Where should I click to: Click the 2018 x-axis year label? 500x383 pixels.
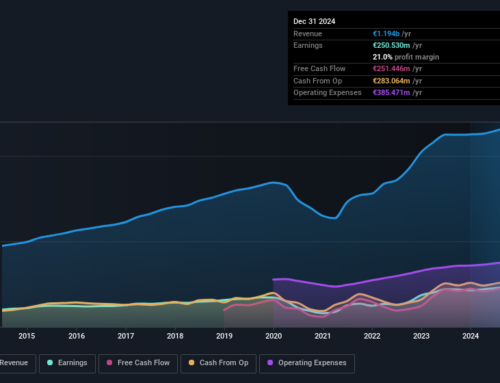(x=175, y=336)
